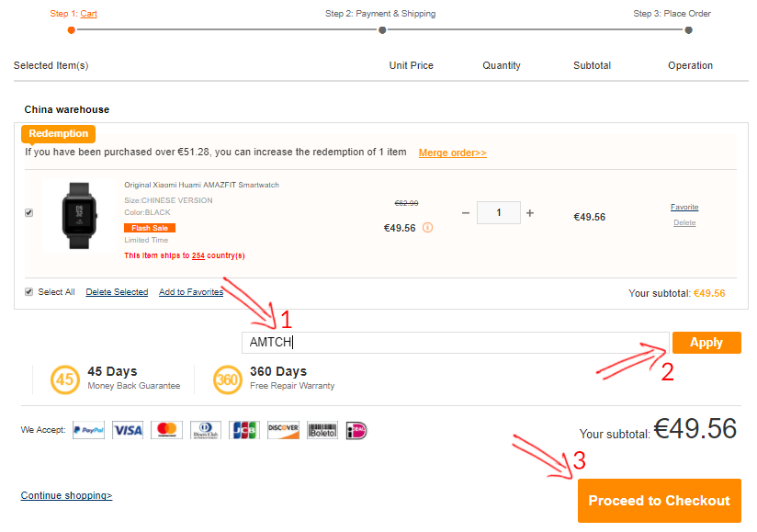Click the large €49.56 total subtotal

[x=695, y=429]
